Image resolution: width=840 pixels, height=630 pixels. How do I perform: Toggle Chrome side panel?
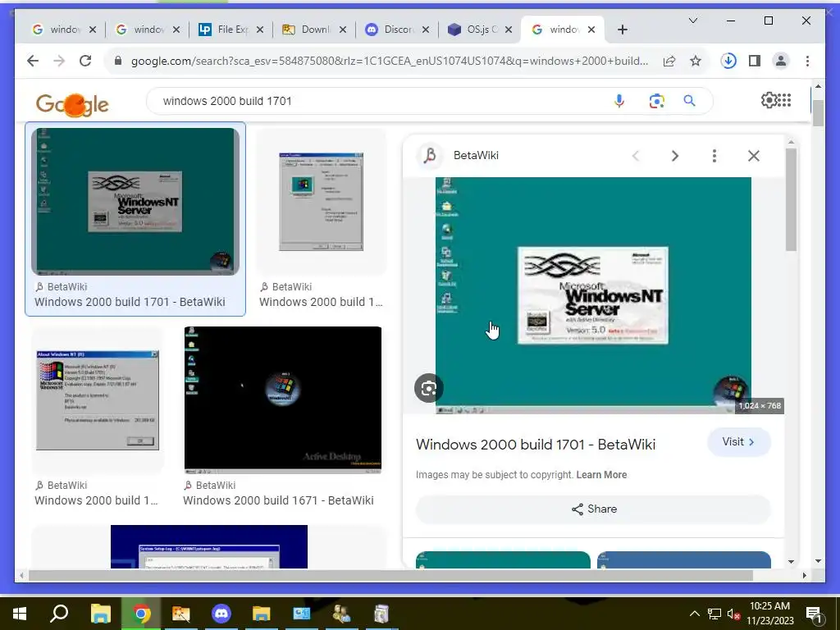pos(755,61)
